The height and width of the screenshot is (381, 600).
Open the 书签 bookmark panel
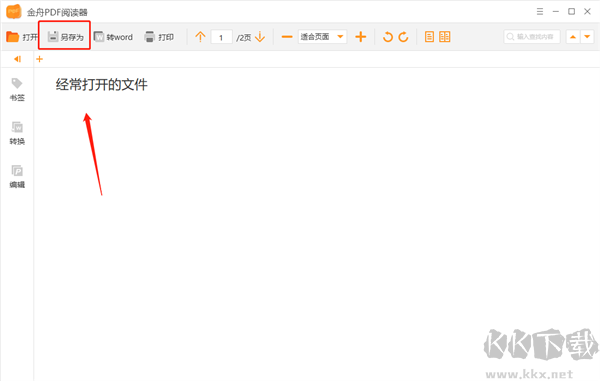(17, 90)
